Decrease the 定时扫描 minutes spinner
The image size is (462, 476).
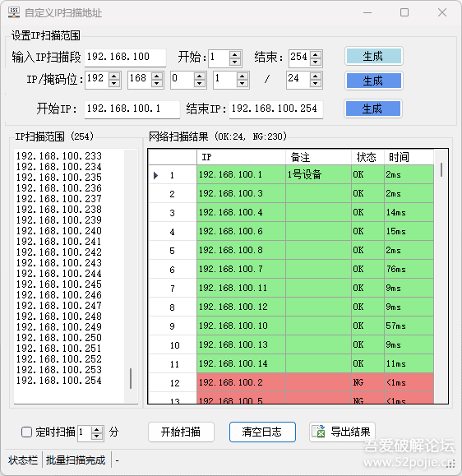(97, 437)
